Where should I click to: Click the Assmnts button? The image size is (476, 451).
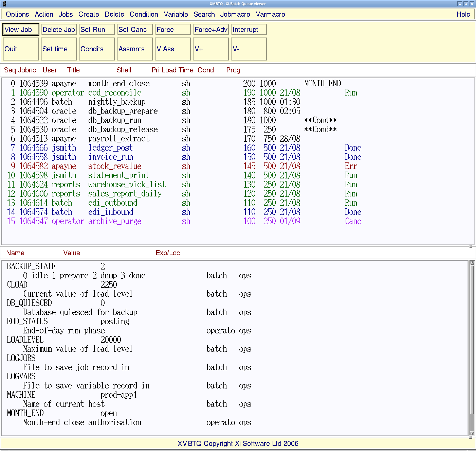click(x=135, y=49)
